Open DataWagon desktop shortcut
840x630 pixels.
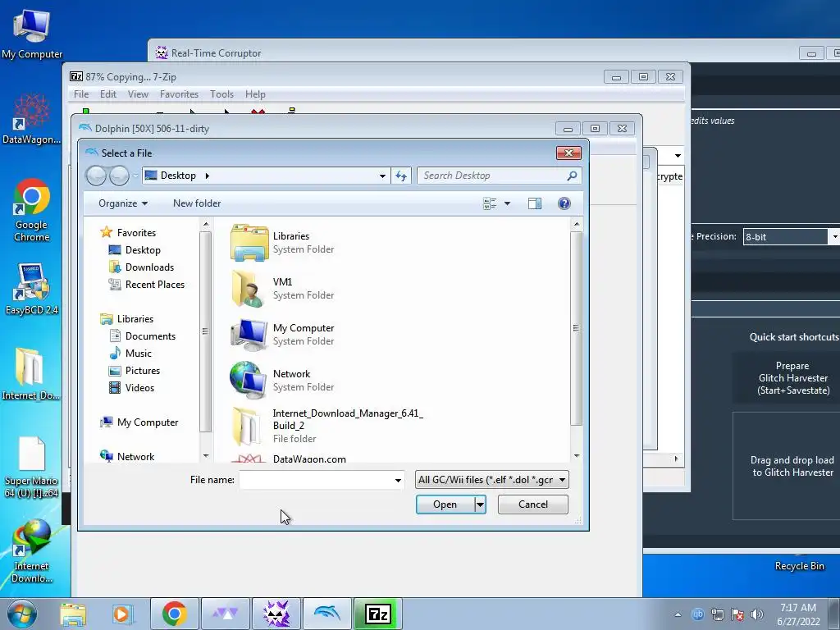click(32, 119)
